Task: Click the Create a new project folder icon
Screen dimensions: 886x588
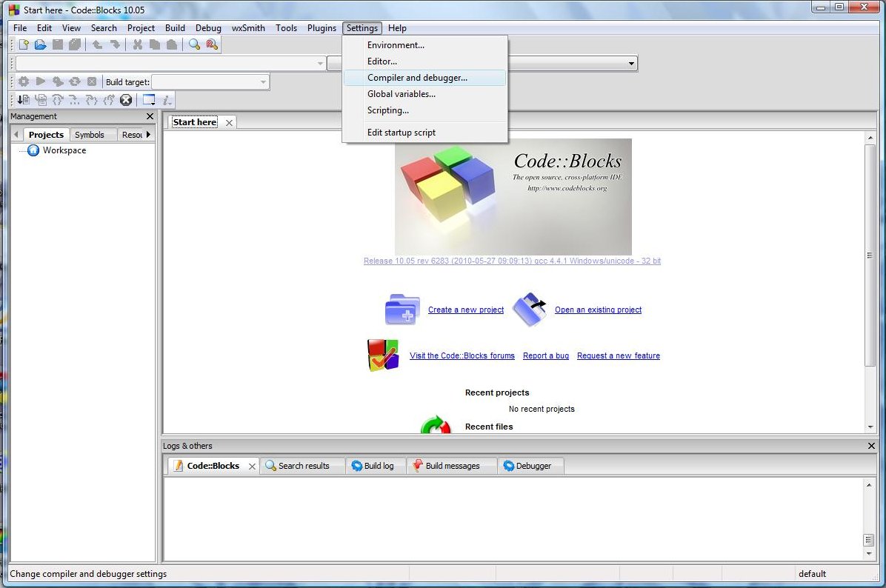Action: point(402,310)
